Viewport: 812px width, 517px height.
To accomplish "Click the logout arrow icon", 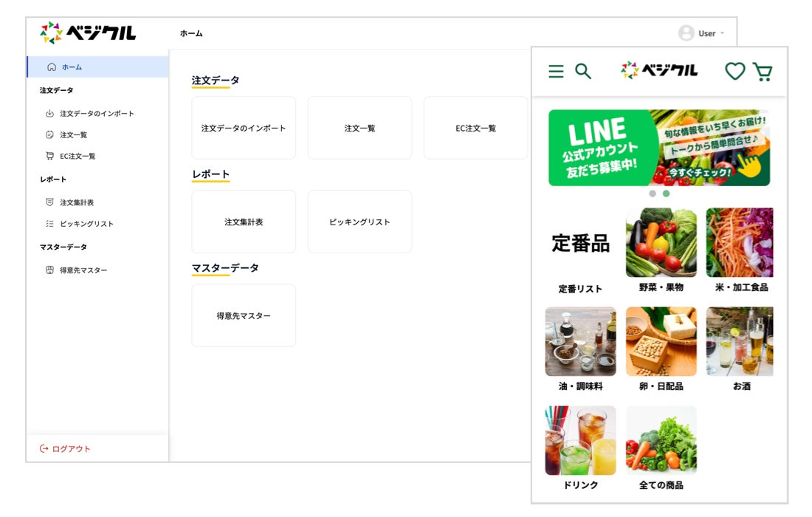I will click(x=44, y=448).
